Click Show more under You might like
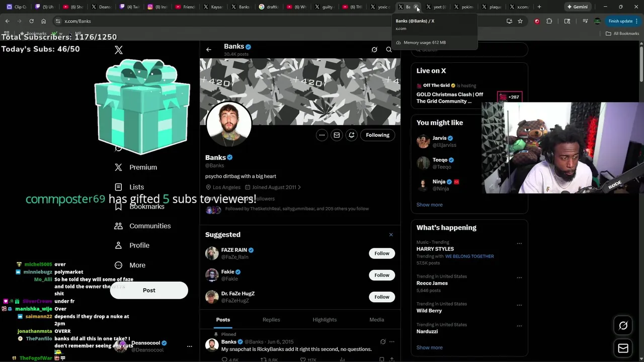The width and height of the screenshot is (644, 362). click(429, 205)
